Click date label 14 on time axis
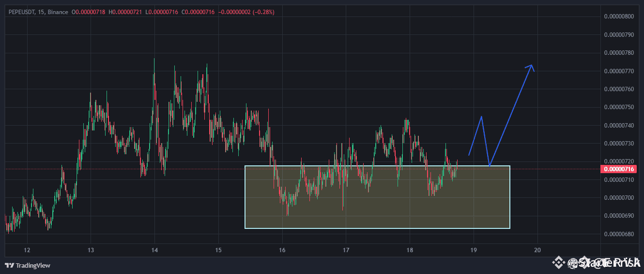 click(154, 250)
